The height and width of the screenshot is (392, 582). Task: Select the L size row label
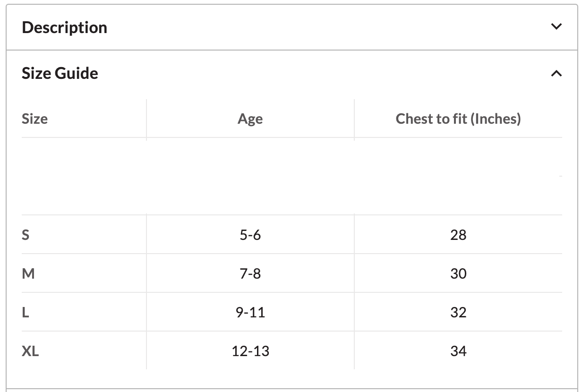(x=26, y=312)
